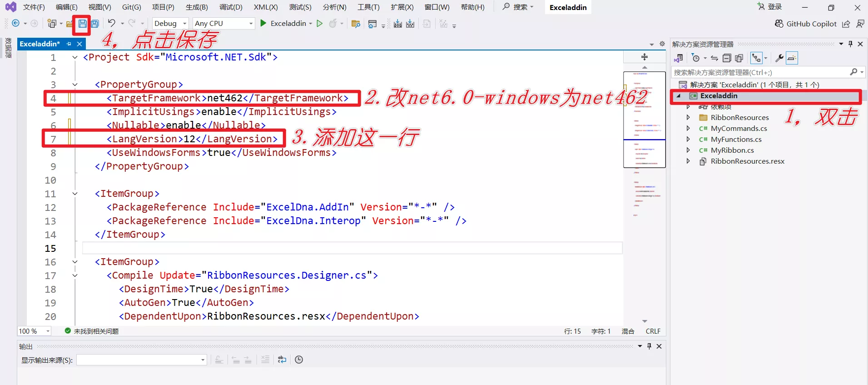868x385 pixels.
Task: Collapse the PropertyGroup code fold at line 3
Action: [x=75, y=85]
